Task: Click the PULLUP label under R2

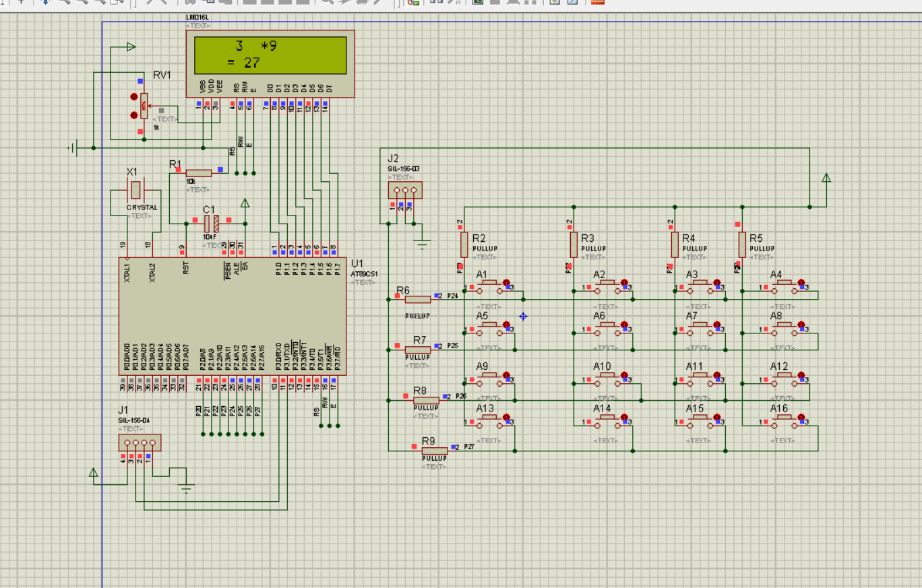Action: click(x=485, y=249)
